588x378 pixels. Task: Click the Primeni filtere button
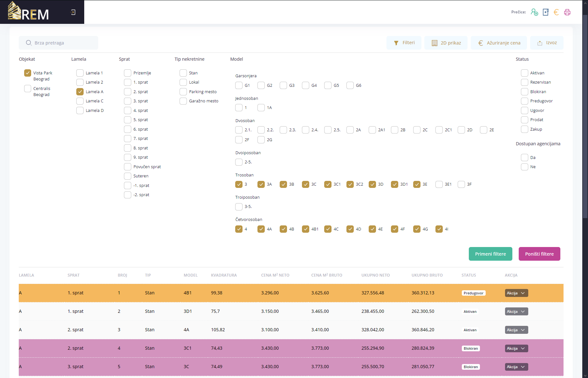[x=490, y=254]
